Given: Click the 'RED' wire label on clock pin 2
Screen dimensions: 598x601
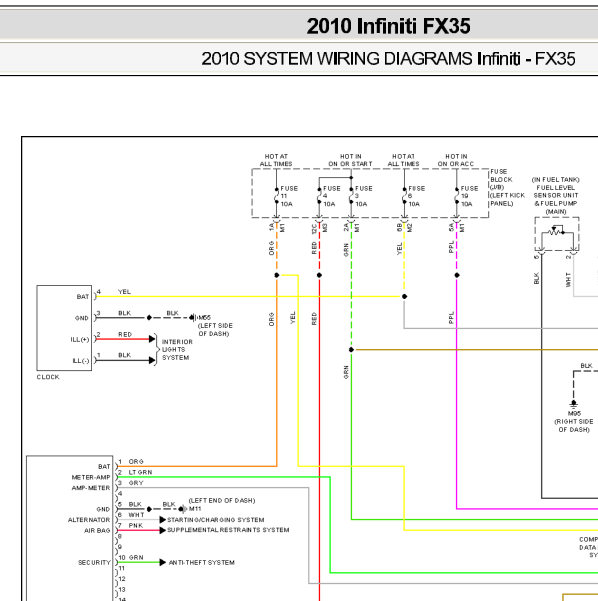Looking at the screenshot, I should coord(125,335).
